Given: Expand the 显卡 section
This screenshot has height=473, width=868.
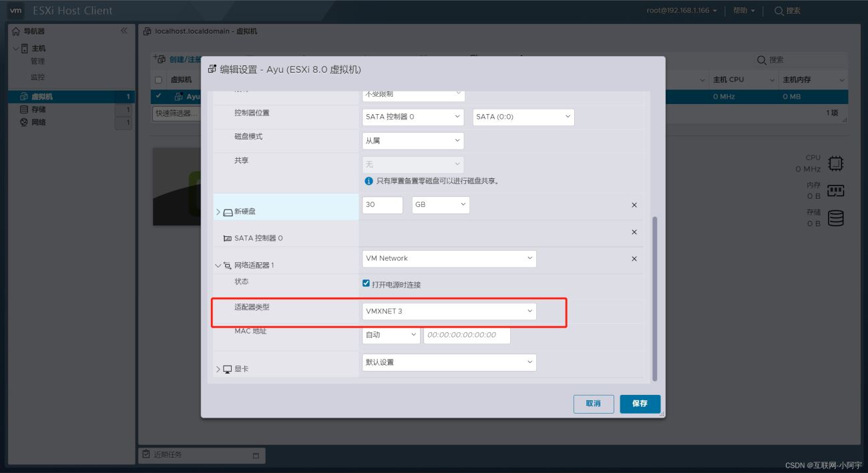Looking at the screenshot, I should point(218,369).
